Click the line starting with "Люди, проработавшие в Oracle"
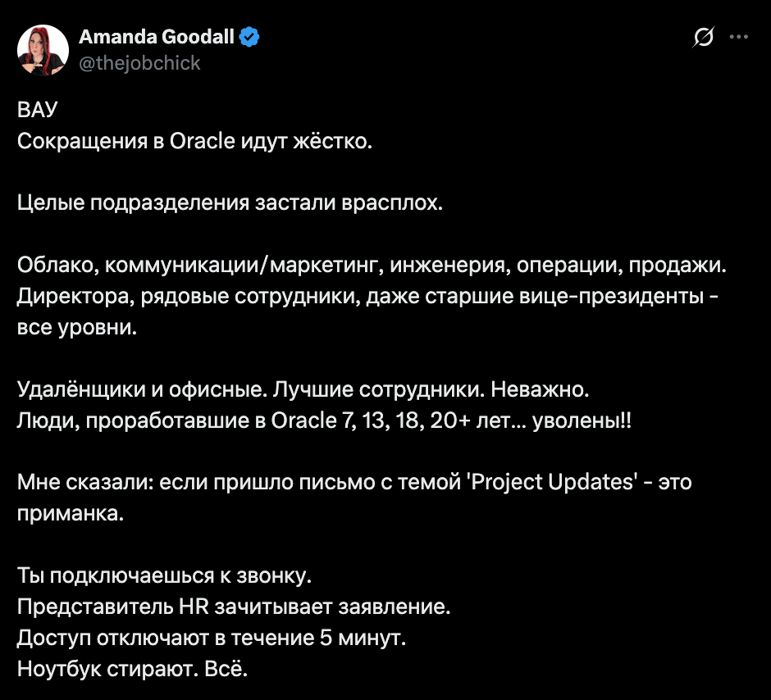Screen dimensions: 771x700 pos(325,421)
